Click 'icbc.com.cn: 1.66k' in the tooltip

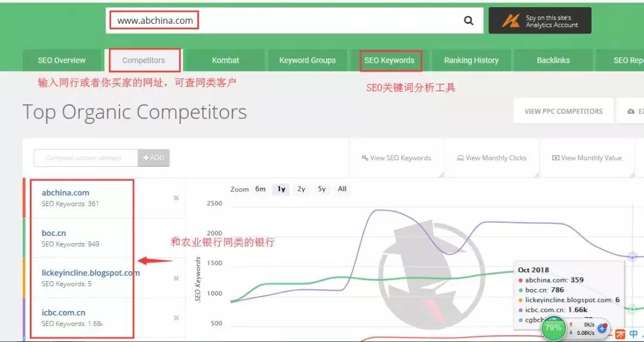[x=556, y=310]
